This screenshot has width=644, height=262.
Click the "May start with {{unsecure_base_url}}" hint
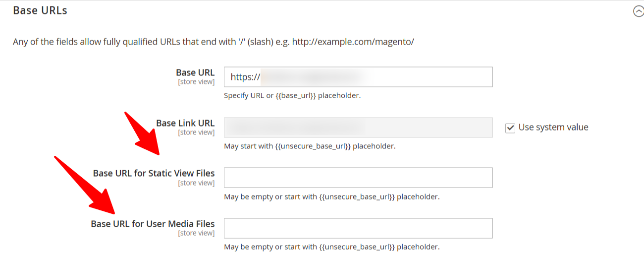coord(310,146)
